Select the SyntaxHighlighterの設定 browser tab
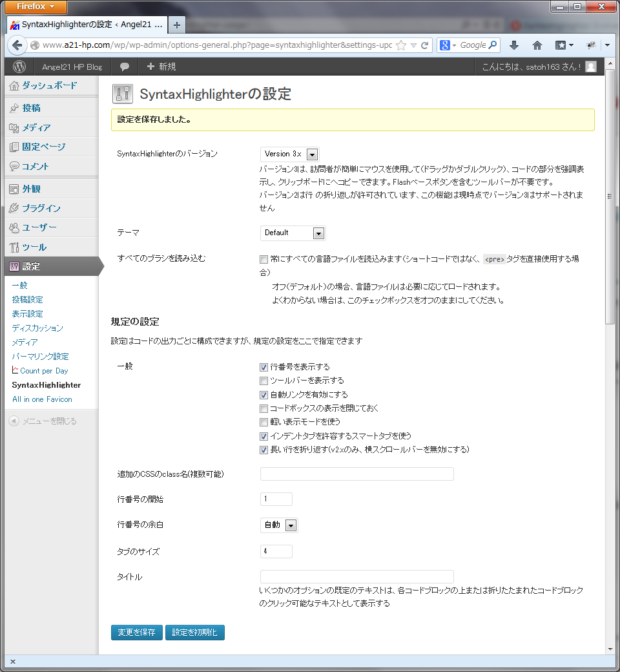This screenshot has height=672, width=620. pyautogui.click(x=87, y=25)
